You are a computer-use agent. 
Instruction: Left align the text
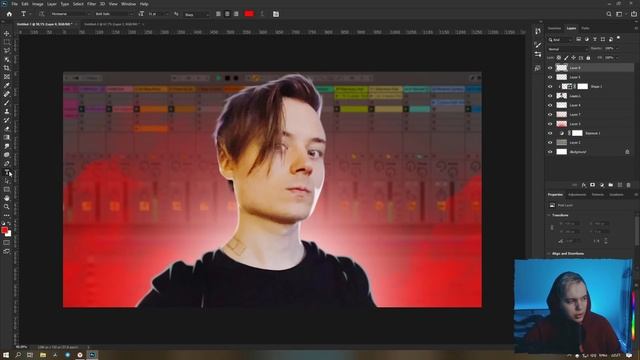click(218, 14)
